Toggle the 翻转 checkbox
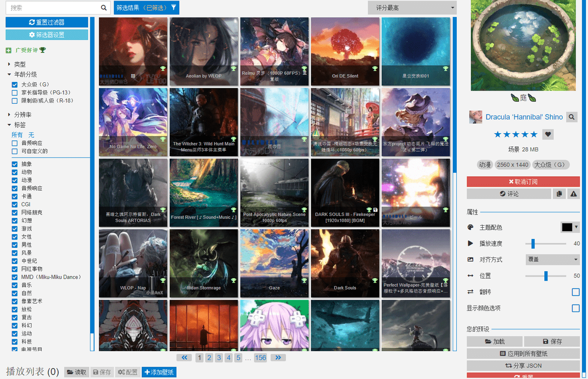This screenshot has height=379, width=588. [576, 292]
